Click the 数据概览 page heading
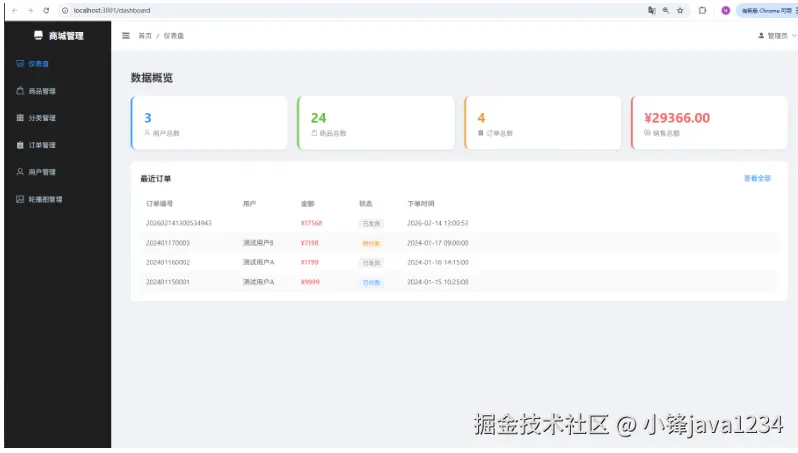The width and height of the screenshot is (798, 453). pyautogui.click(x=152, y=77)
